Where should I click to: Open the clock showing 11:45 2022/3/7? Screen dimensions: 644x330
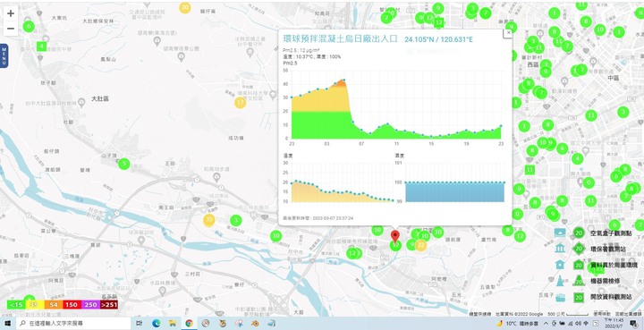tap(614, 324)
